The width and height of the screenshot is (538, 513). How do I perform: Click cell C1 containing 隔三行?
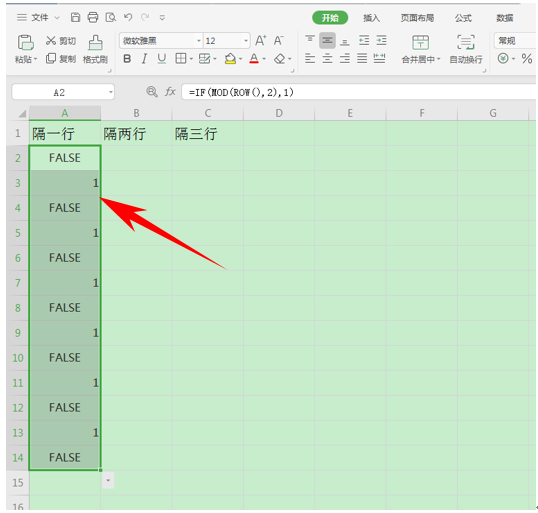(208, 133)
